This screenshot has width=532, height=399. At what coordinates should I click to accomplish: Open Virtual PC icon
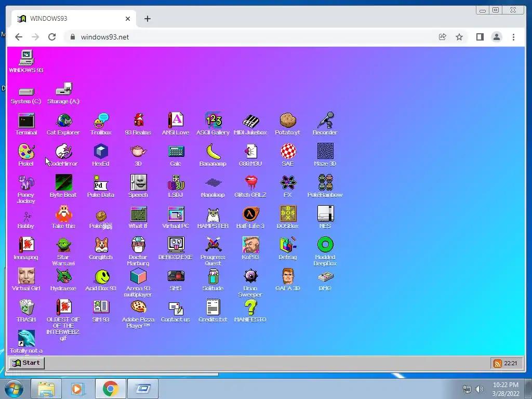(x=176, y=218)
